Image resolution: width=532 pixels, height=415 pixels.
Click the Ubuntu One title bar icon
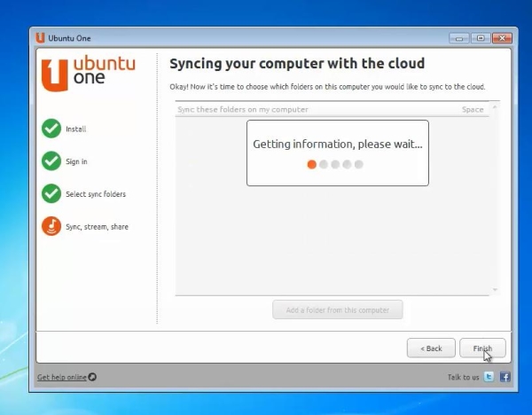[x=40, y=37]
